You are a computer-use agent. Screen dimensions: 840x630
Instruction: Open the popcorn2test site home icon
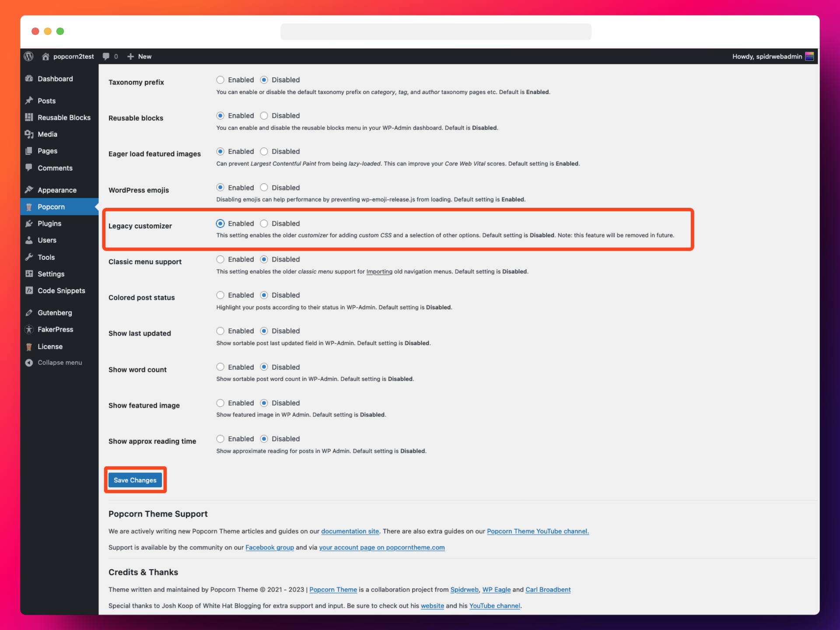(45, 56)
